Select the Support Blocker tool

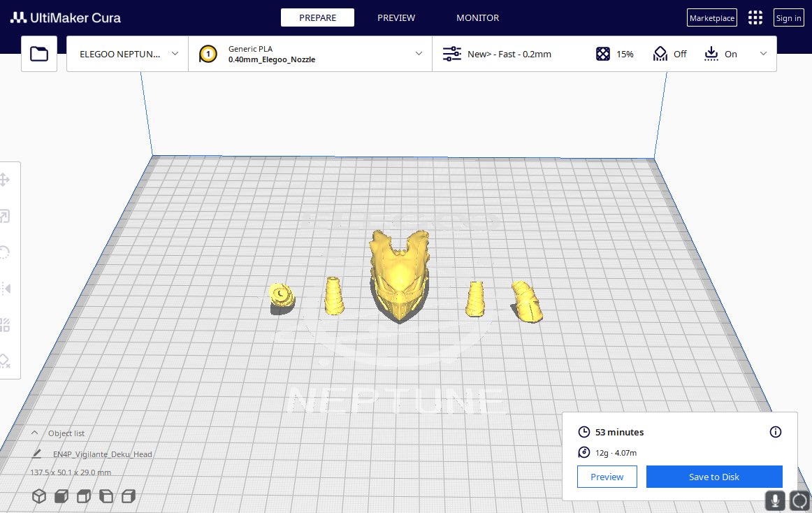5,361
